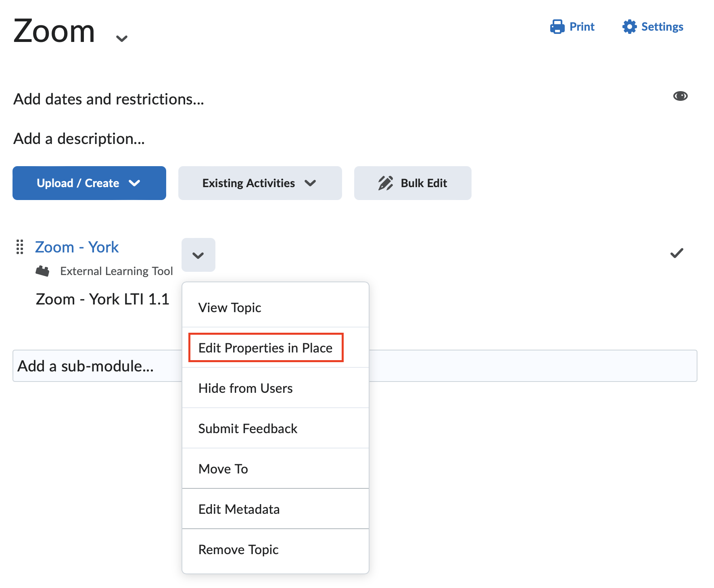Select Hide from Users menu option
714x588 pixels.
pyautogui.click(x=245, y=388)
